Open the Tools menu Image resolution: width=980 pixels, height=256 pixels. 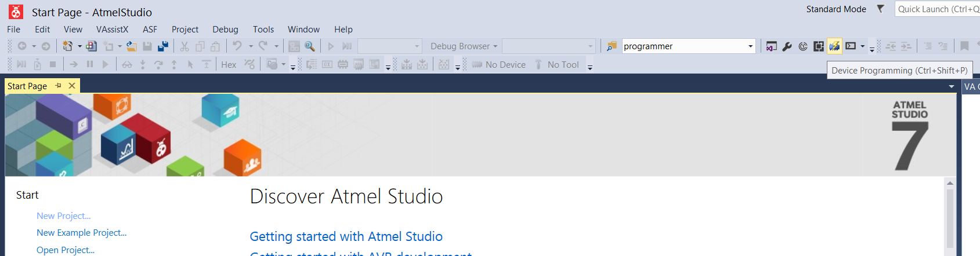pos(263,29)
